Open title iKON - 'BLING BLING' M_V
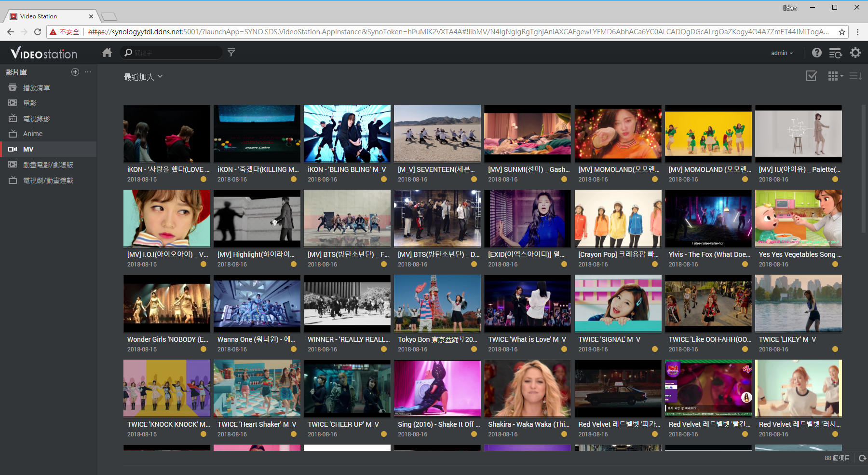Image resolution: width=868 pixels, height=475 pixels. click(x=347, y=169)
